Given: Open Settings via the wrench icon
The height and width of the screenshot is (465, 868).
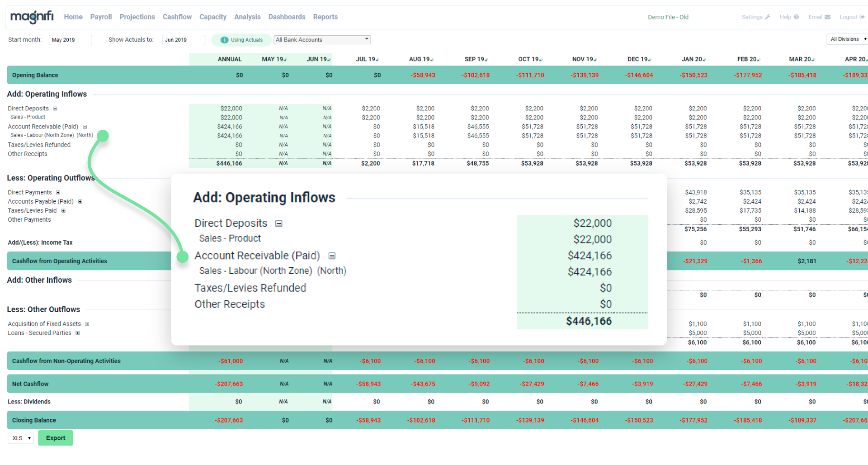Looking at the screenshot, I should pos(767,17).
